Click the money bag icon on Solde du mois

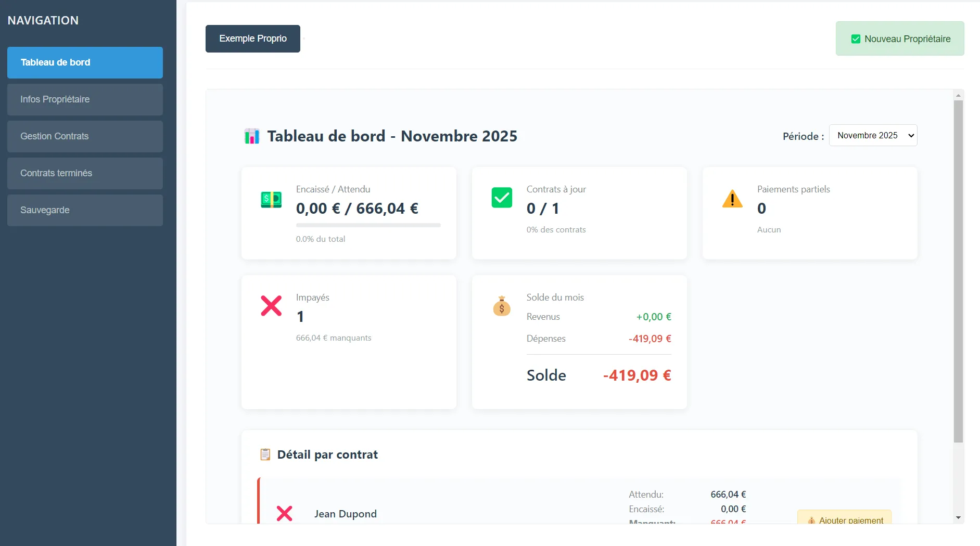click(501, 306)
